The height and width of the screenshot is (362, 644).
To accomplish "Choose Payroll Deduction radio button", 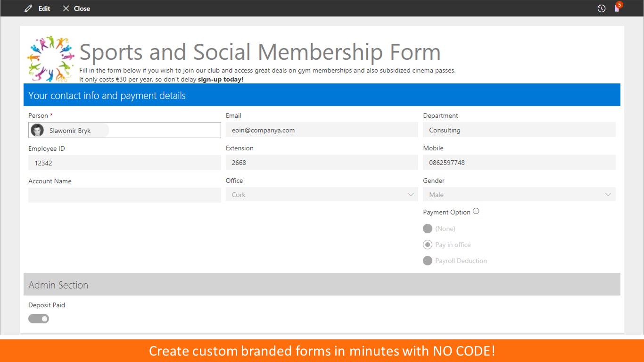I will pyautogui.click(x=428, y=261).
